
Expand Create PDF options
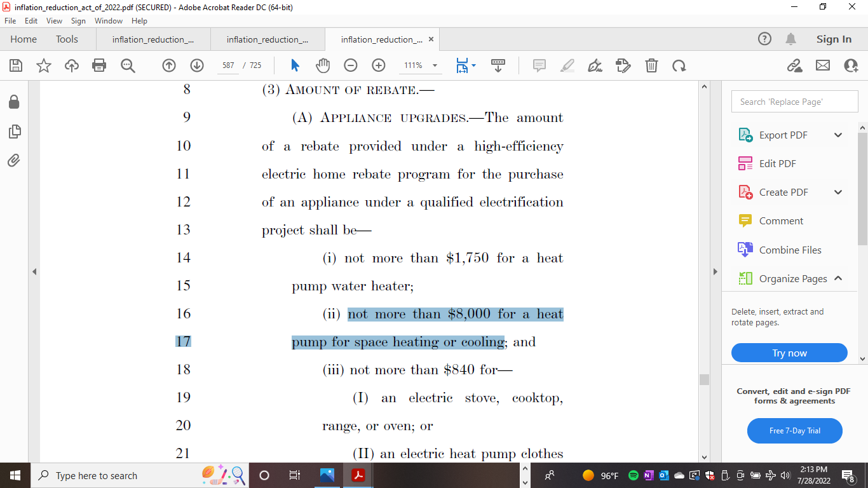tap(837, 192)
